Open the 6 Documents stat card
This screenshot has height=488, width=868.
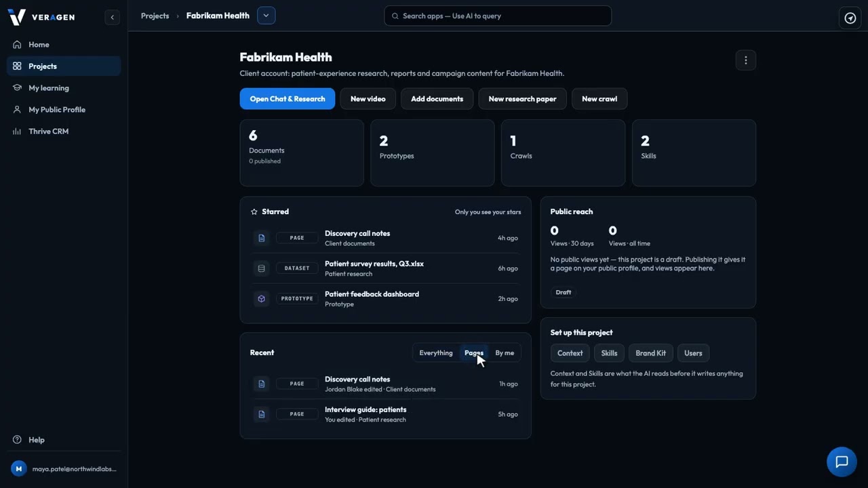tap(302, 153)
